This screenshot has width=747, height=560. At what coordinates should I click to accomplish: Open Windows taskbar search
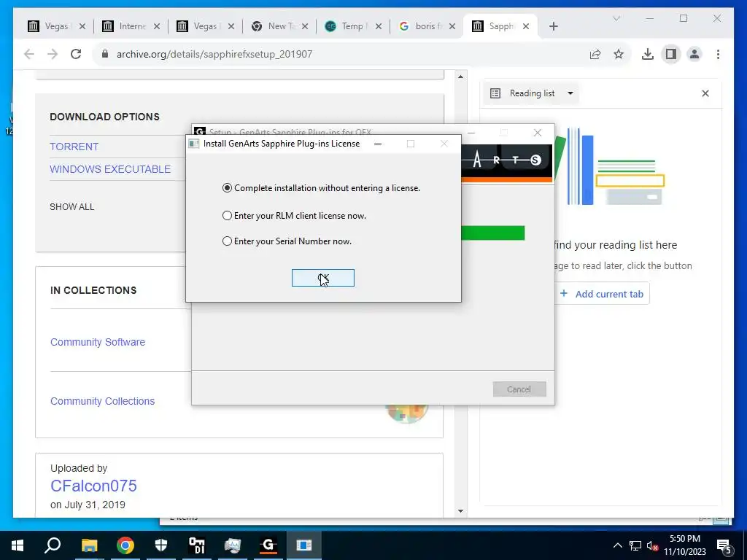click(53, 545)
